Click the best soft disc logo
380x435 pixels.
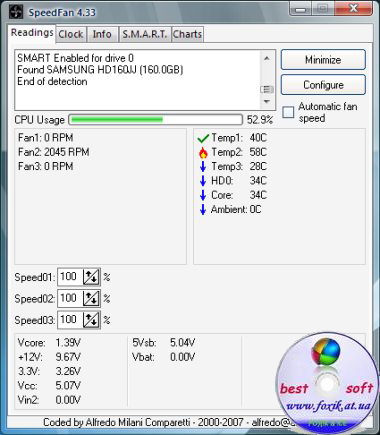pos(327,382)
